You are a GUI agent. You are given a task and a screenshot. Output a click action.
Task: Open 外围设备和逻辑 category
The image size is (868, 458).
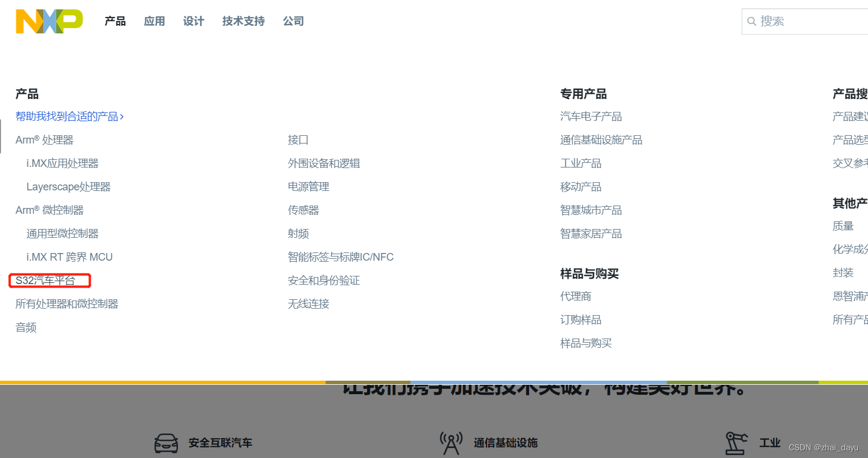[x=324, y=163]
